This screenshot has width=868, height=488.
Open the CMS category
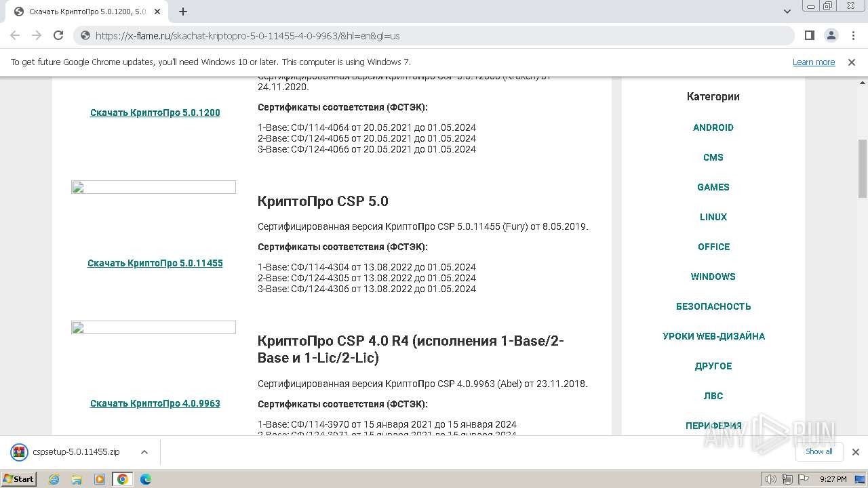[713, 157]
